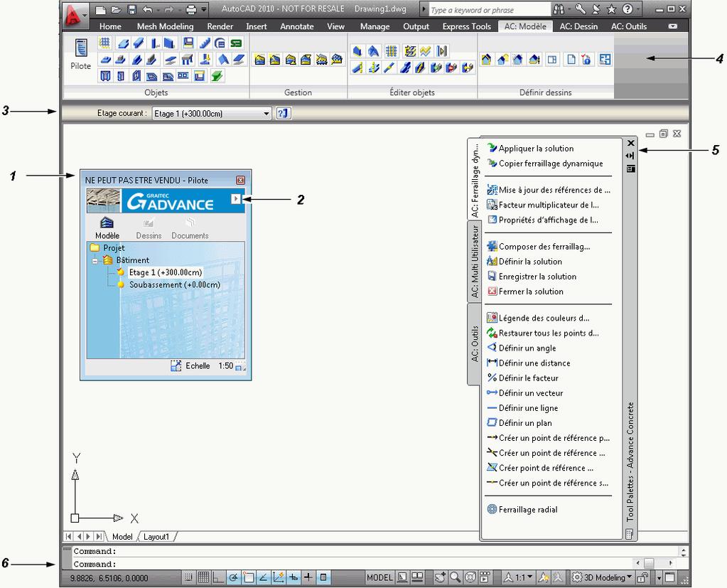Open the AutoCAD application menu
Image resolution: width=727 pixels, height=588 pixels.
74,16
